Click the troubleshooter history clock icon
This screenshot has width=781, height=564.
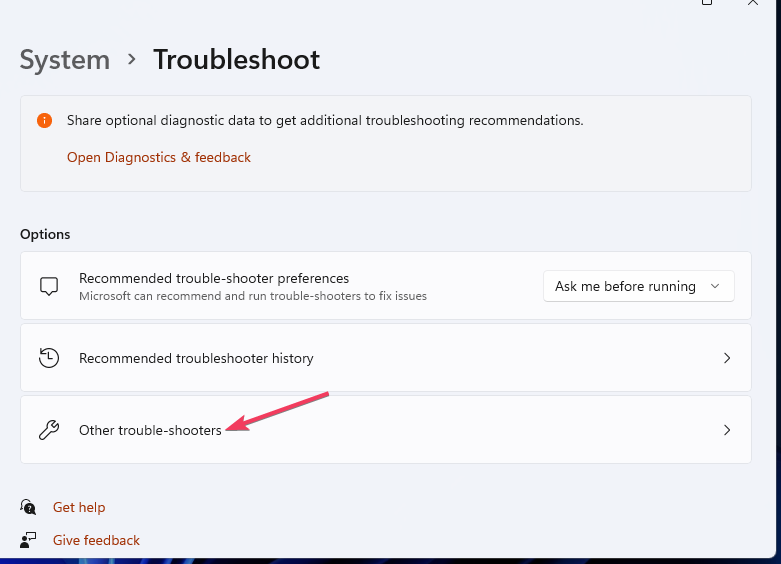[x=49, y=358]
